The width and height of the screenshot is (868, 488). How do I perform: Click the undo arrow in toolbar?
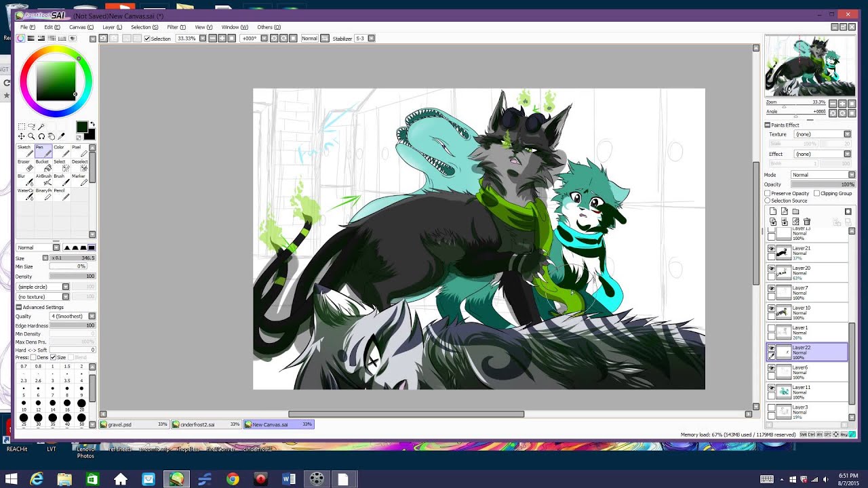(103, 38)
